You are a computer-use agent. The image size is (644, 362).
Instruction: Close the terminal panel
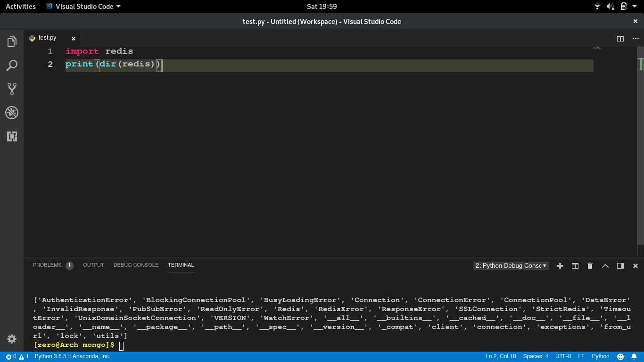pos(636,266)
